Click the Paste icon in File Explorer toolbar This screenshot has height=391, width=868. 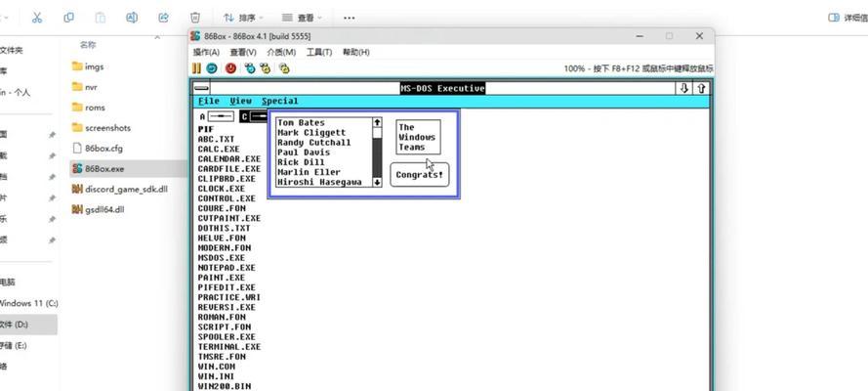click(x=101, y=18)
